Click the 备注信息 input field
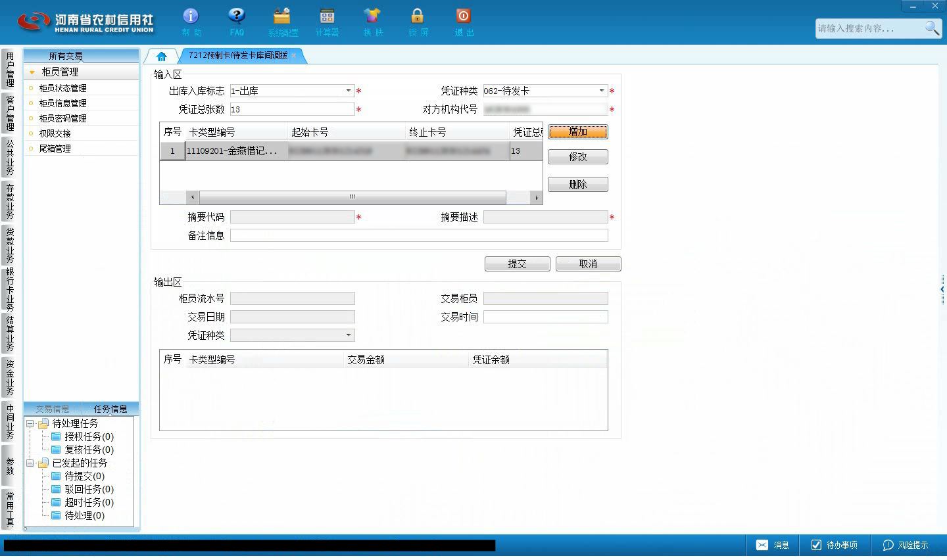This screenshot has width=947, height=560. 419,235
